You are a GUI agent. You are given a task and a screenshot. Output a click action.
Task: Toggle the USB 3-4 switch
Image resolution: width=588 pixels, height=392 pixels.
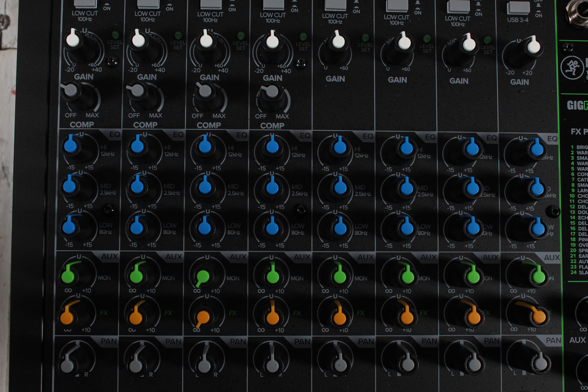pos(518,7)
